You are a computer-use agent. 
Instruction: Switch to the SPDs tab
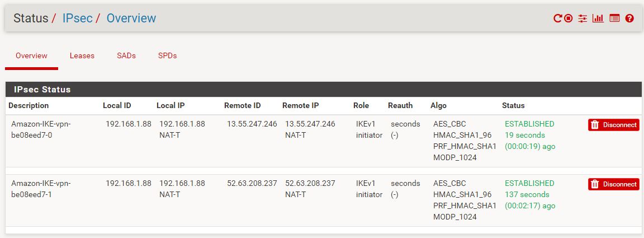coord(168,55)
